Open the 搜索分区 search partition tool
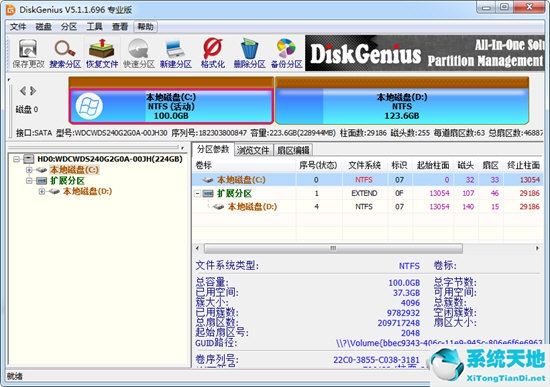 (x=65, y=53)
